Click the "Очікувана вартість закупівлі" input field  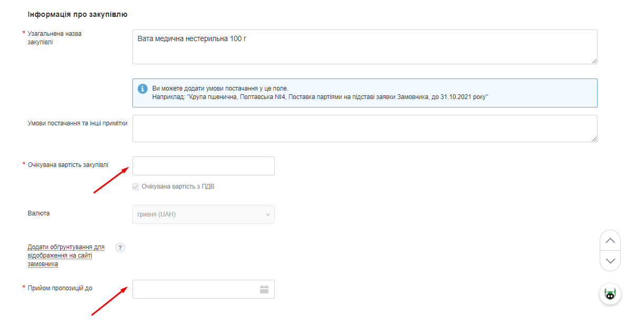(203, 166)
